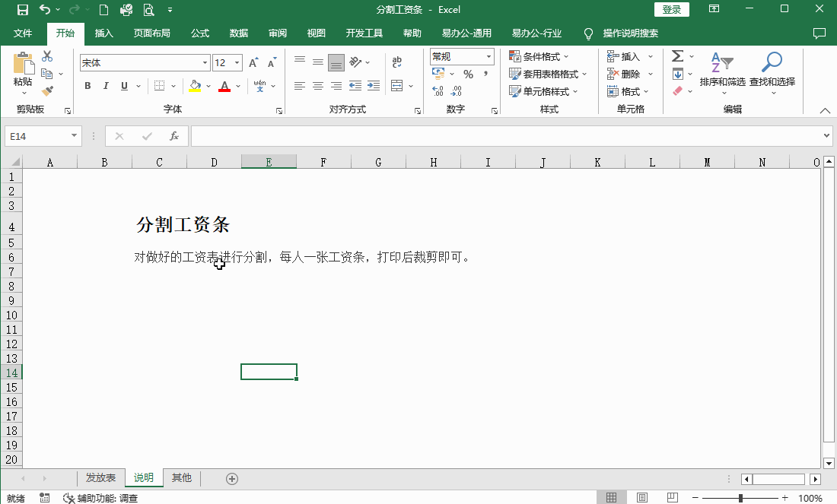This screenshot has height=504, width=837.
Task: Switch to the 插入 (Insert) ribbon tab
Action: click(x=103, y=33)
